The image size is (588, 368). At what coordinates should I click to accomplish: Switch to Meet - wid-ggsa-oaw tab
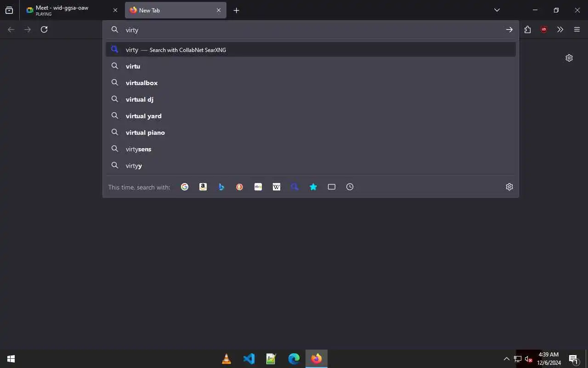click(x=72, y=10)
